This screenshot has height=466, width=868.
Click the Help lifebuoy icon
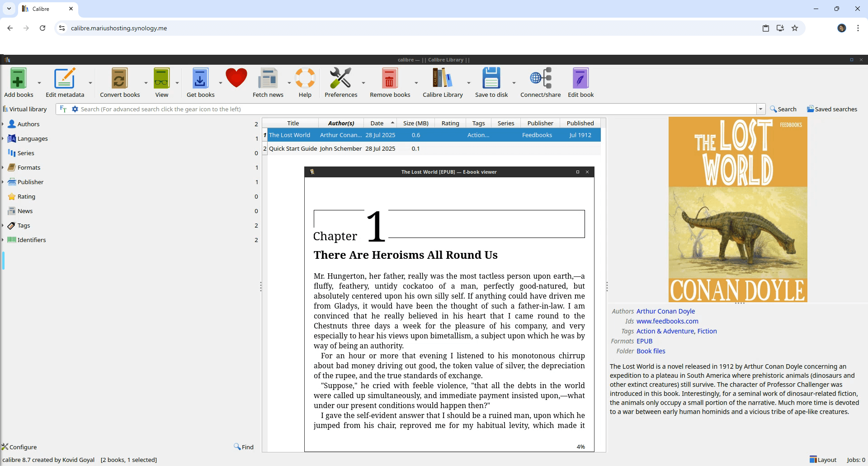[x=305, y=78]
